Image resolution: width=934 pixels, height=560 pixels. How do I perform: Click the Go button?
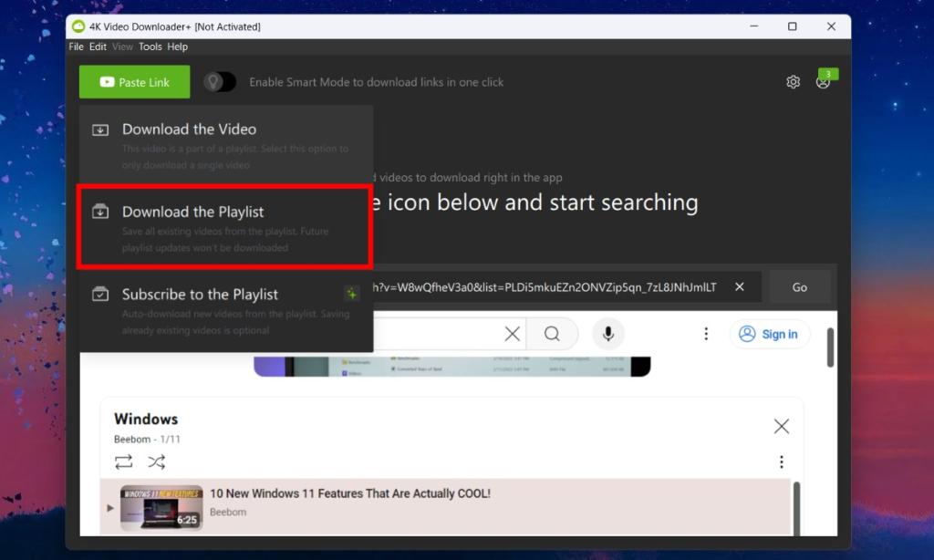coord(799,286)
